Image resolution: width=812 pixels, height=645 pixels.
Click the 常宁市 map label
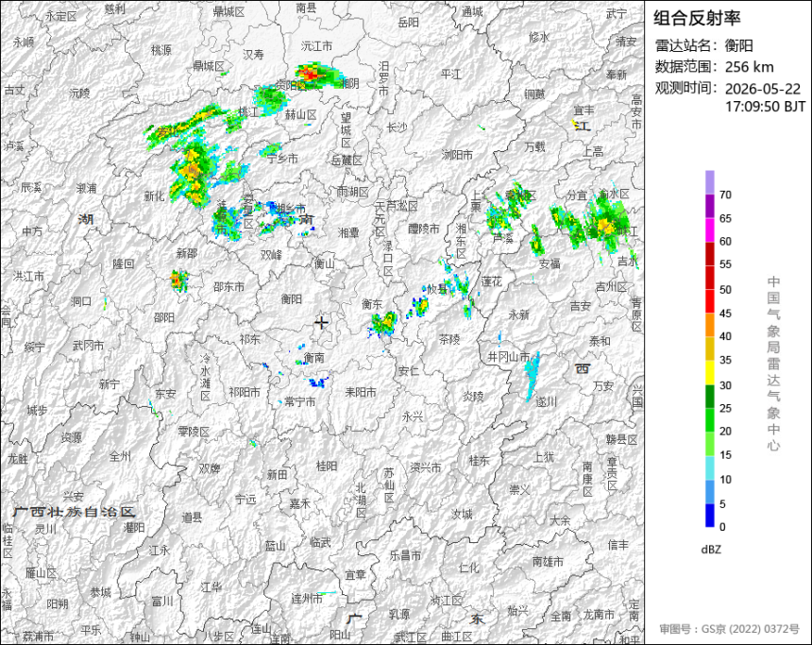[300, 401]
